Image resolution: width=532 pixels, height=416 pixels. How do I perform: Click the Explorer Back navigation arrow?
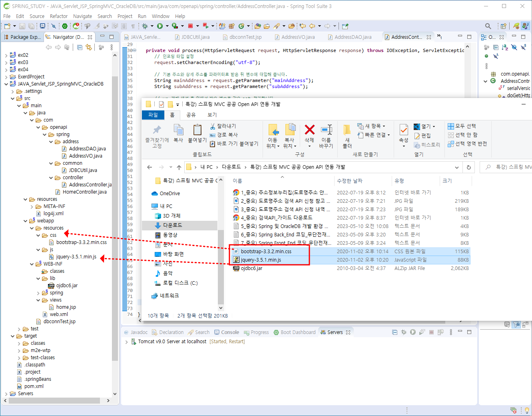(149, 167)
